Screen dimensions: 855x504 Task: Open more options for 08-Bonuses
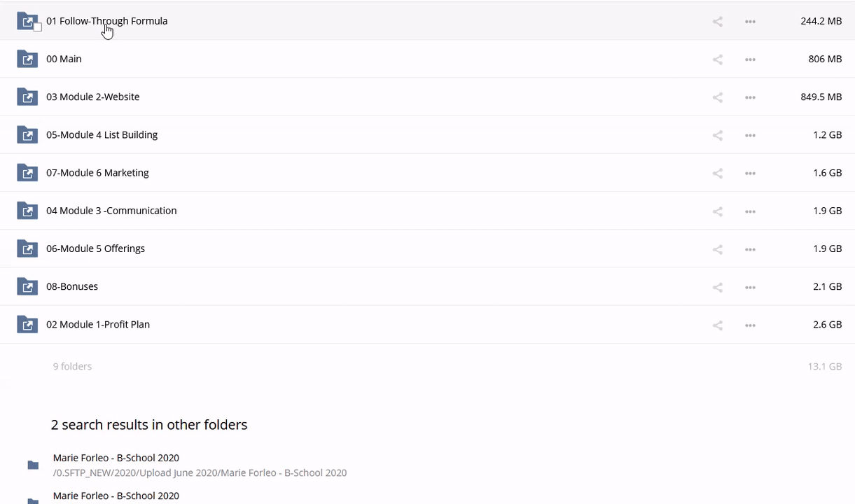point(750,287)
